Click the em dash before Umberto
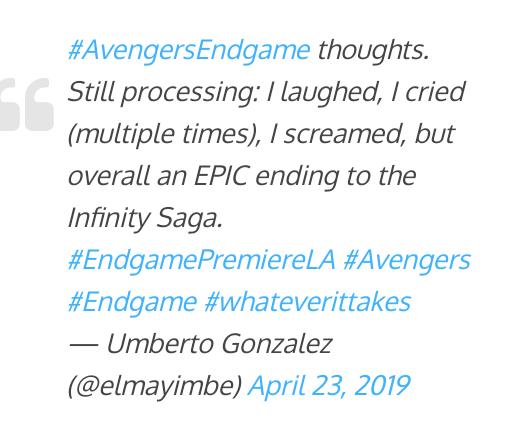Image resolution: width=507 pixels, height=436 pixels. [x=83, y=344]
